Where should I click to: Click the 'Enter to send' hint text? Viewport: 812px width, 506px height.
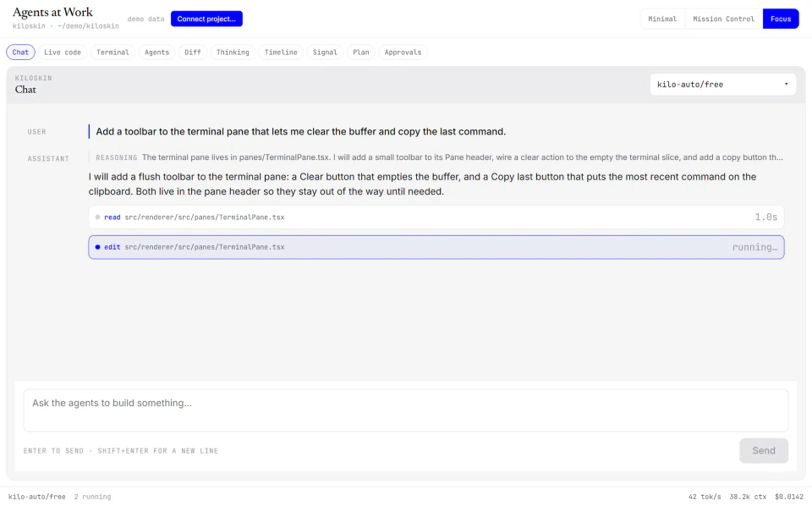coord(121,451)
